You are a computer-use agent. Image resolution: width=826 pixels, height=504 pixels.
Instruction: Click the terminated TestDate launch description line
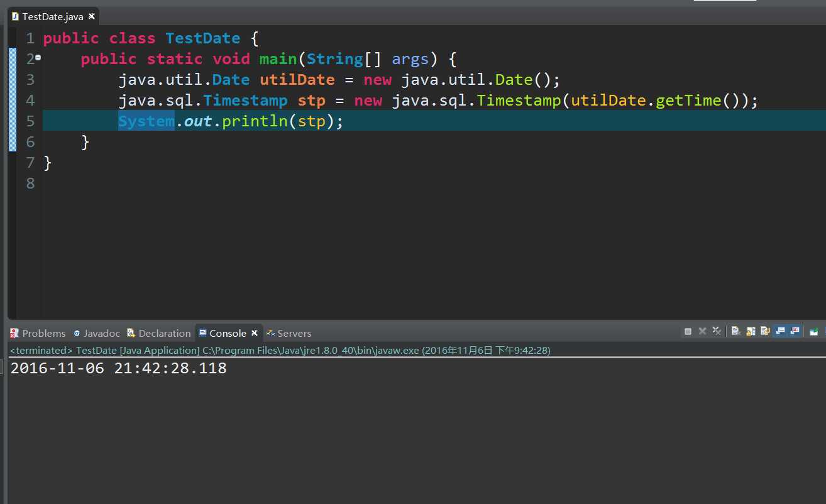coord(280,350)
